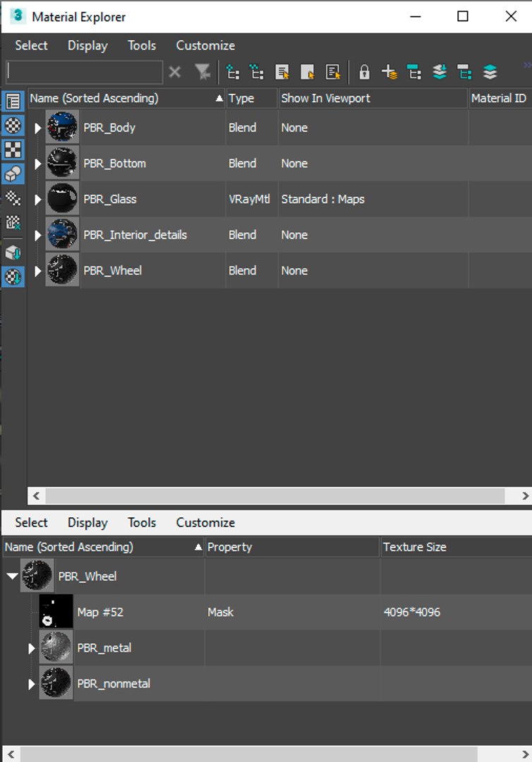Viewport: 532px width, 762px height.
Task: Click sort arrow on top panel Name column
Action: click(219, 98)
